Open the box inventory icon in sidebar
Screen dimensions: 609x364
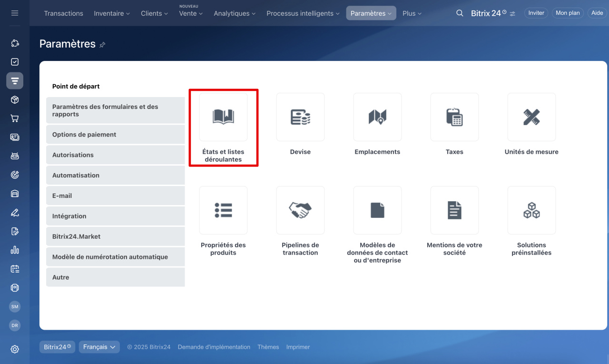coord(15,99)
